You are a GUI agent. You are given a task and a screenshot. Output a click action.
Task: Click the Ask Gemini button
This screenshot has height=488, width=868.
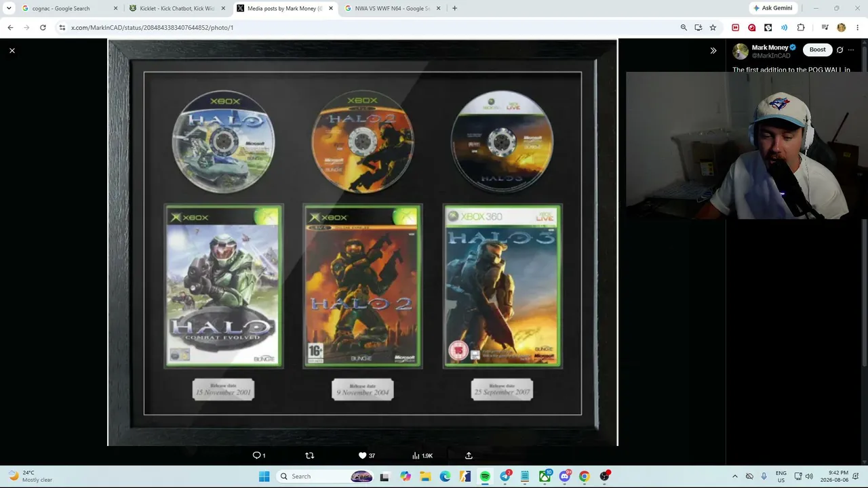772,8
